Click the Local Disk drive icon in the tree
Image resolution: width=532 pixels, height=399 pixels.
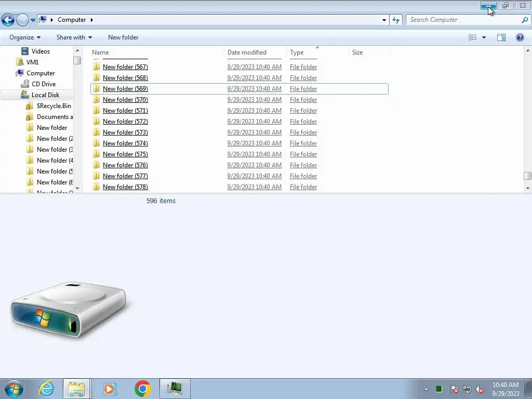click(x=25, y=95)
